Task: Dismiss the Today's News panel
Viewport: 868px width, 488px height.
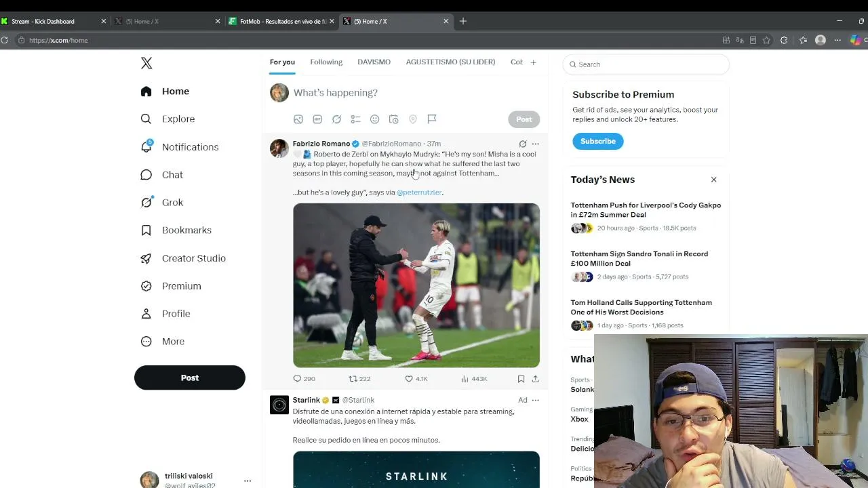Action: coord(713,180)
